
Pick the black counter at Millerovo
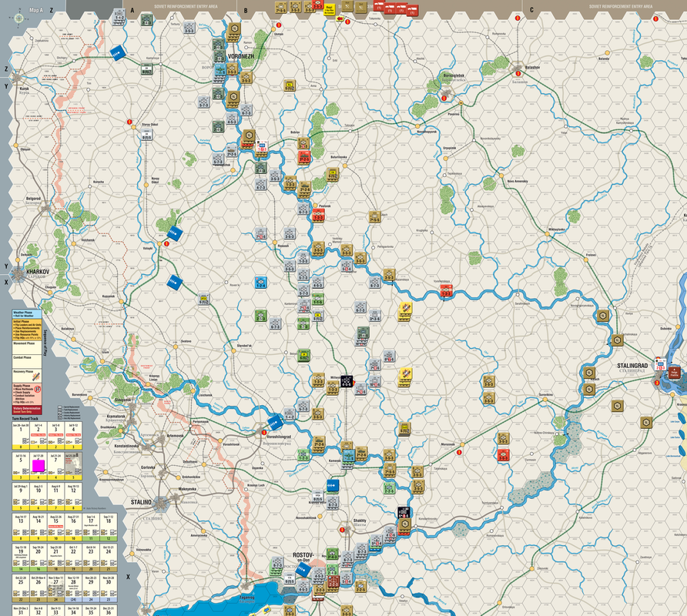[347, 380]
